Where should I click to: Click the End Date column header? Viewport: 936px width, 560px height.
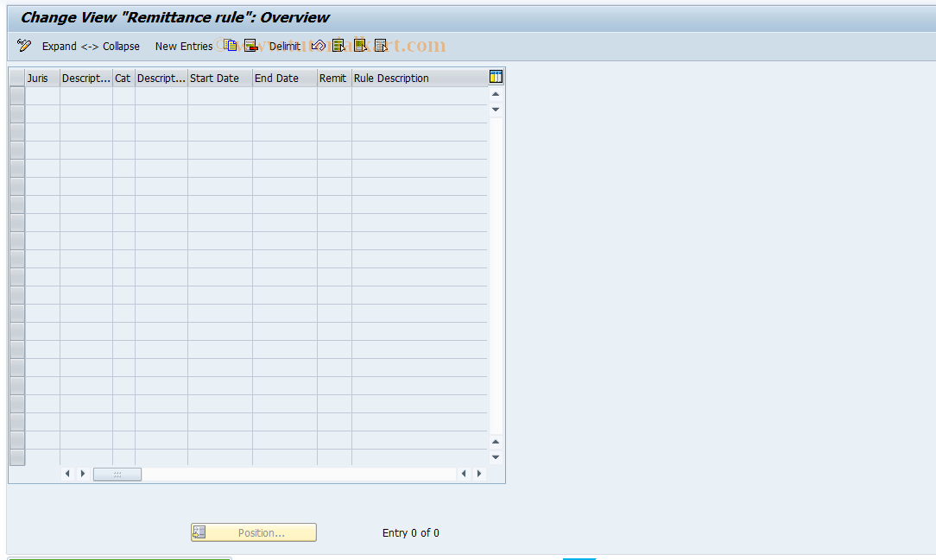285,79
